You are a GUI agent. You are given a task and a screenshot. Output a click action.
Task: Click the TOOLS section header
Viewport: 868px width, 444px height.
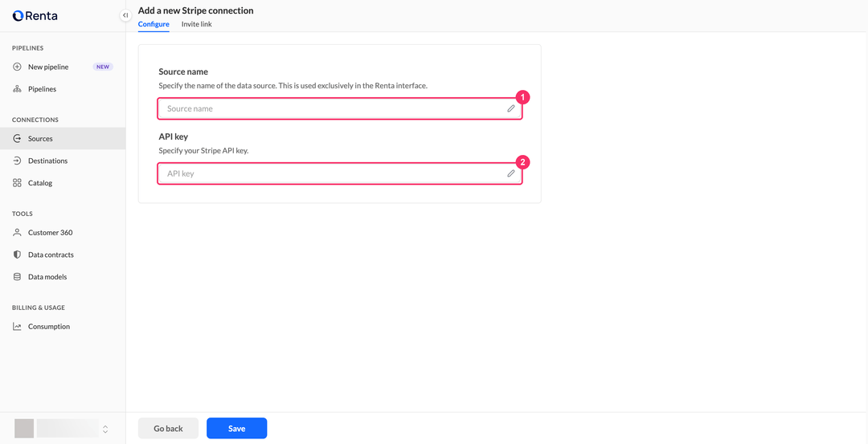point(23,214)
